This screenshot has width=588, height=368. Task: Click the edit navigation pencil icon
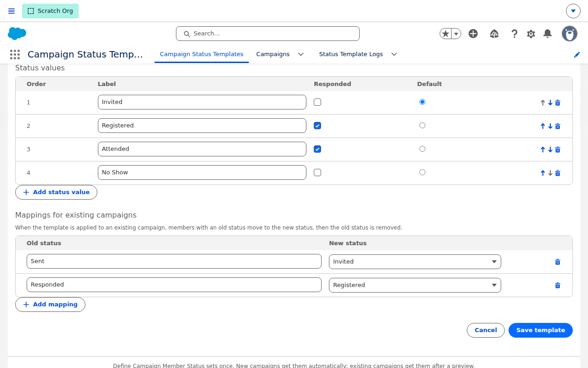tap(577, 55)
